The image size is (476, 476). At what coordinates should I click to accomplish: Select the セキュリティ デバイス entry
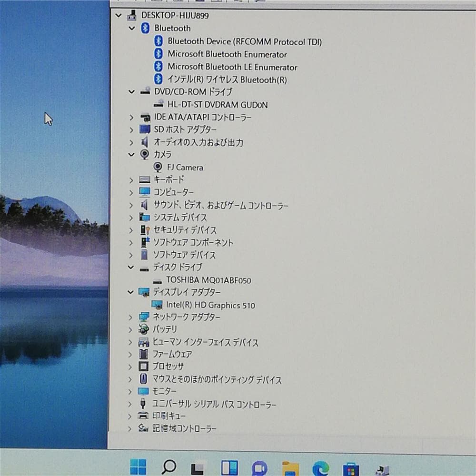[185, 230]
